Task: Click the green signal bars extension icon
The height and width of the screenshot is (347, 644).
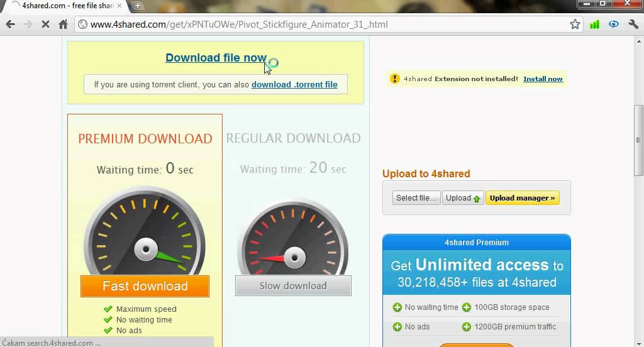Action: point(594,25)
